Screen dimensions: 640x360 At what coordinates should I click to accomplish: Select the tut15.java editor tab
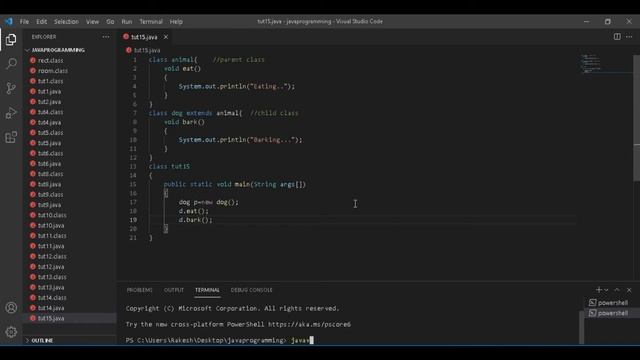pos(144,37)
